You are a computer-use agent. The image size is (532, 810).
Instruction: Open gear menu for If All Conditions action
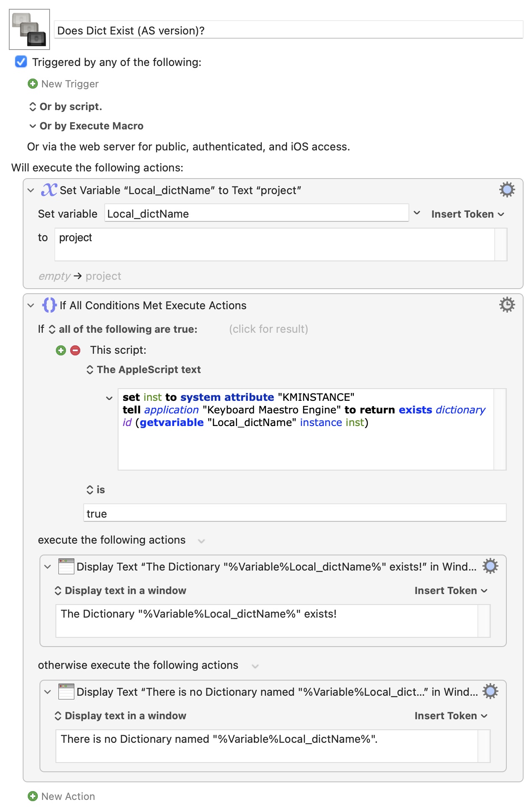coord(507,305)
